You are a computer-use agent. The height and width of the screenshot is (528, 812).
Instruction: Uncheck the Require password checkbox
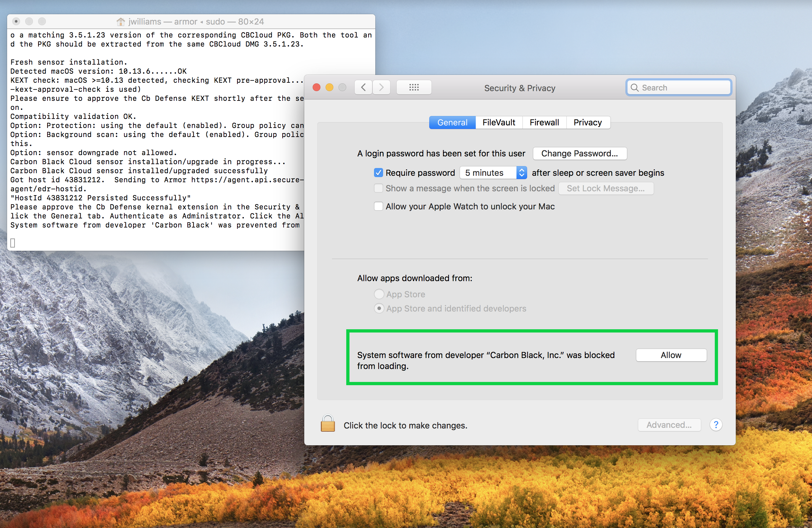(378, 173)
